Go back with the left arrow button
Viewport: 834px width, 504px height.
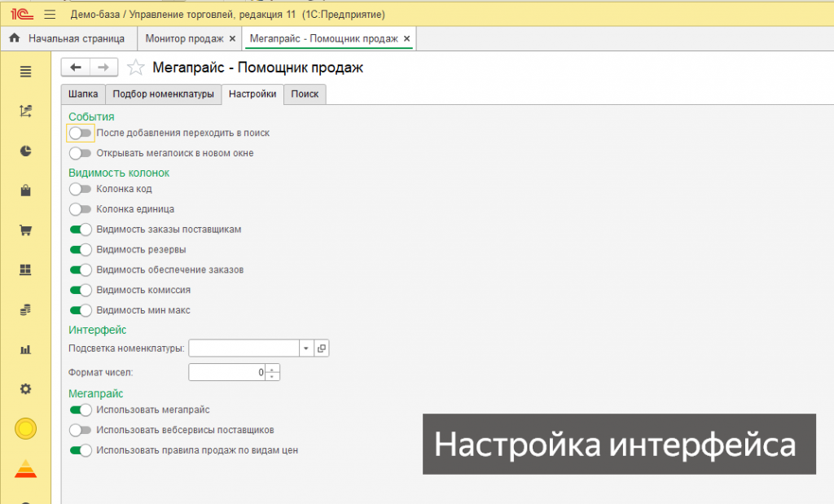[x=76, y=68]
